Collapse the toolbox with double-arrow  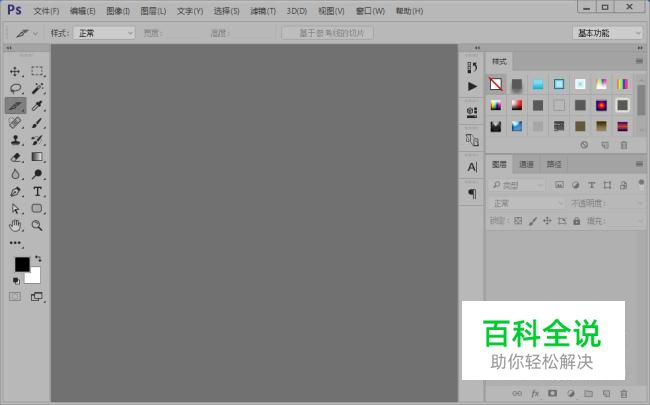click(8, 48)
